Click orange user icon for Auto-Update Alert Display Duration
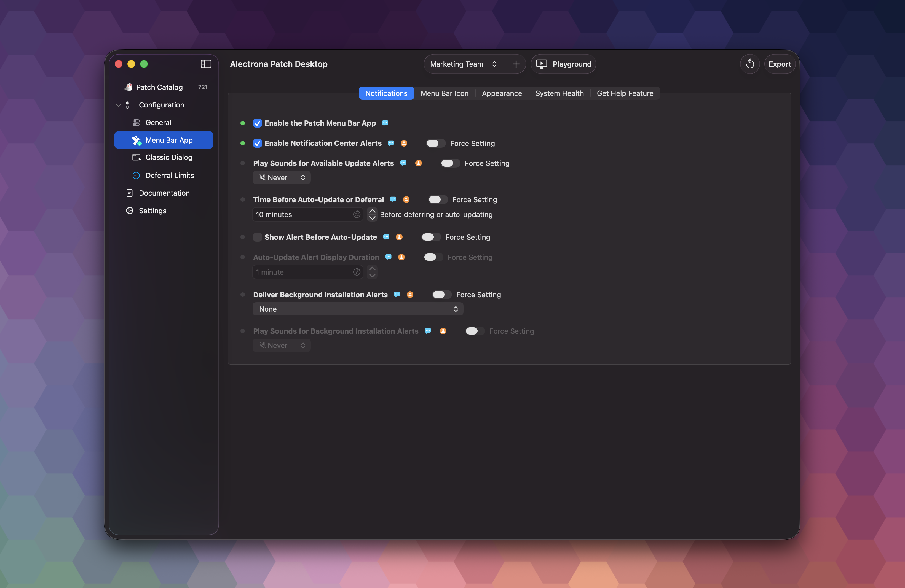The width and height of the screenshot is (905, 588). pos(401,257)
